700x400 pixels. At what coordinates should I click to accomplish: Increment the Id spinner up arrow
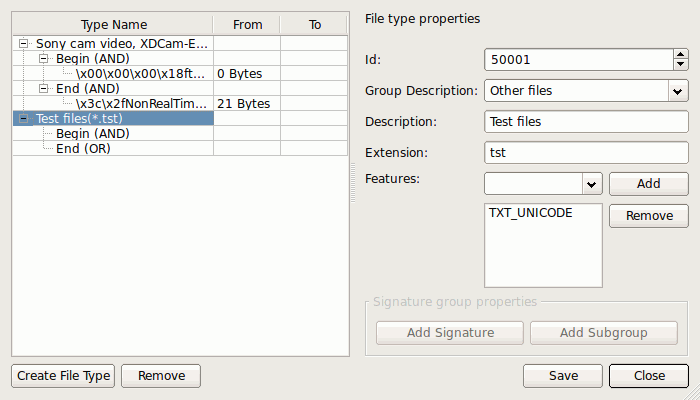[680, 54]
